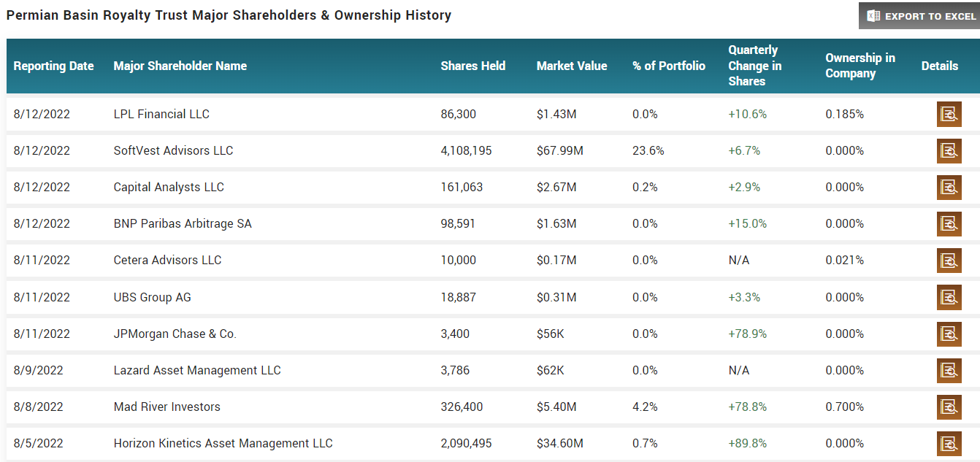Screen dimensions: 980x462
Task: Click the 8/8/2022 reporting date cell
Action: [x=39, y=407]
